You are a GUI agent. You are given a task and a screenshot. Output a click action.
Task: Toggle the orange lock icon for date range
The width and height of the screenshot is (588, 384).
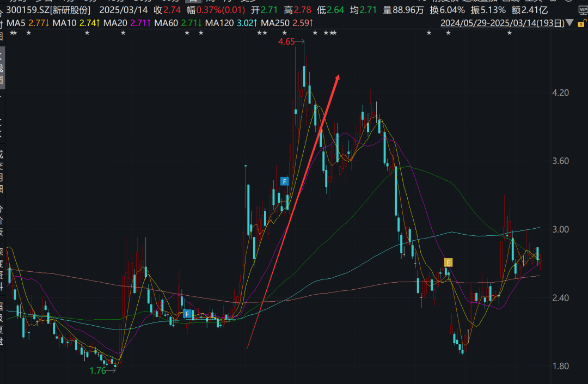pyautogui.click(x=581, y=23)
